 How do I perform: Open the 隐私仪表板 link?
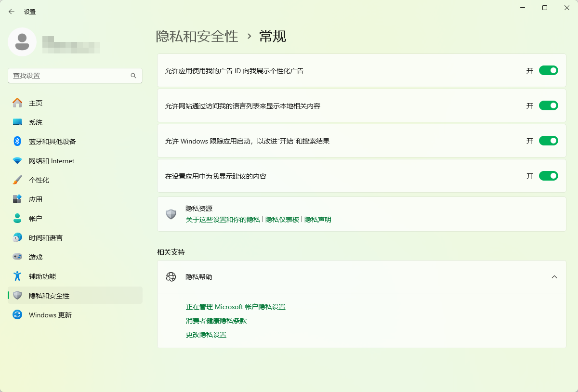tap(282, 220)
